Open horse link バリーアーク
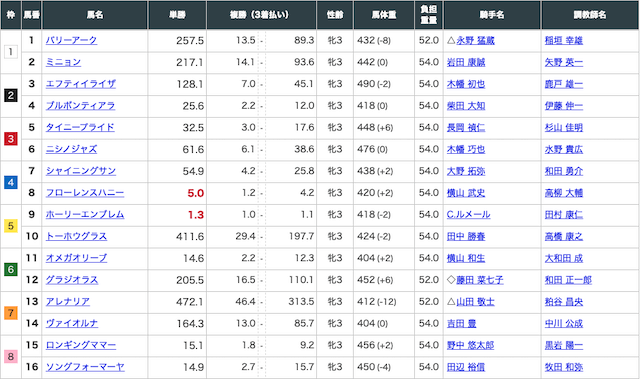The image size is (640, 379). 71,40
